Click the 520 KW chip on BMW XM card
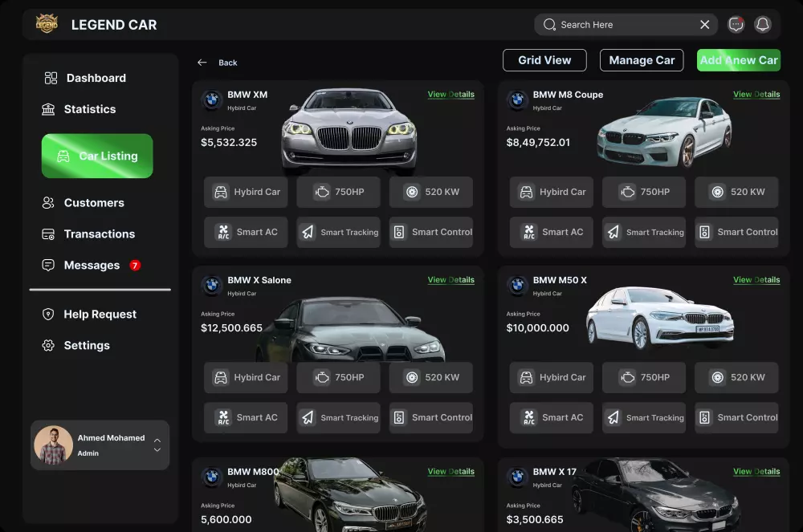This screenshot has width=803, height=532. coord(431,192)
